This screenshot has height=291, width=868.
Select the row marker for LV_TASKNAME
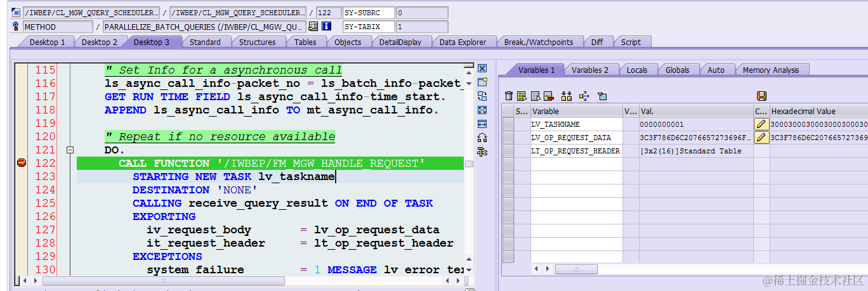(508, 124)
